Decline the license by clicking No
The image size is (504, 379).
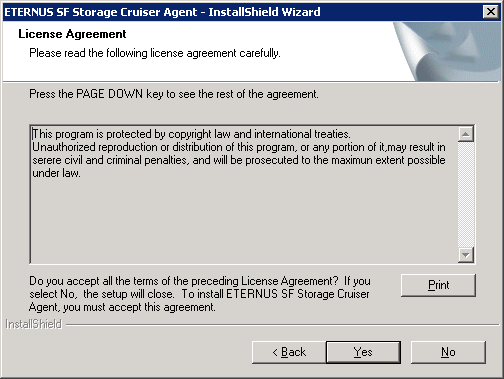pos(448,352)
